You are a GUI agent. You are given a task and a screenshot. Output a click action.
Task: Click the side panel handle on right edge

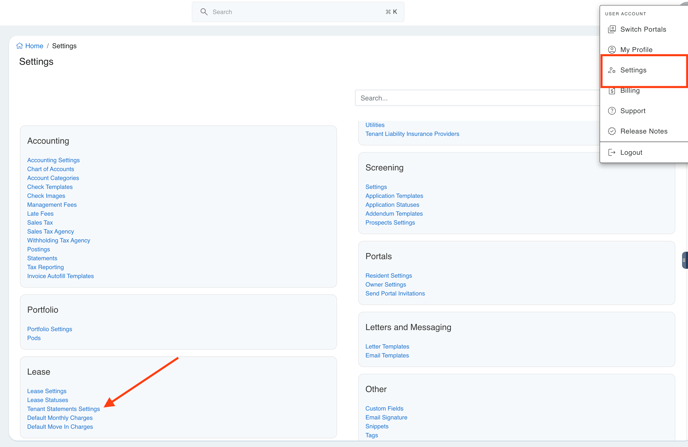point(684,260)
